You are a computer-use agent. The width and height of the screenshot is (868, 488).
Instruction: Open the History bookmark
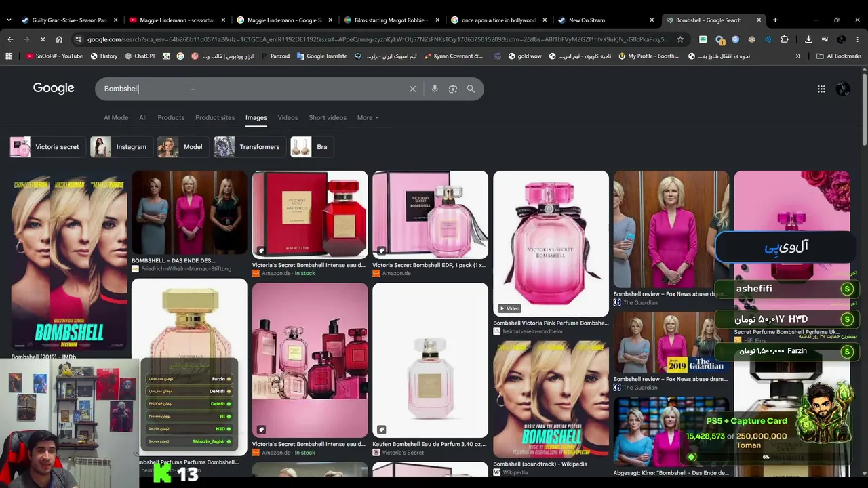click(x=104, y=56)
